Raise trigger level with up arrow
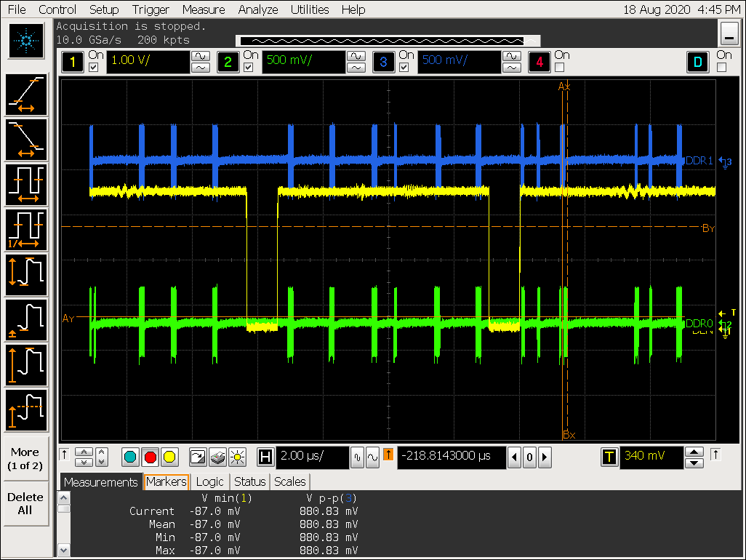The image size is (746, 560). (x=694, y=452)
